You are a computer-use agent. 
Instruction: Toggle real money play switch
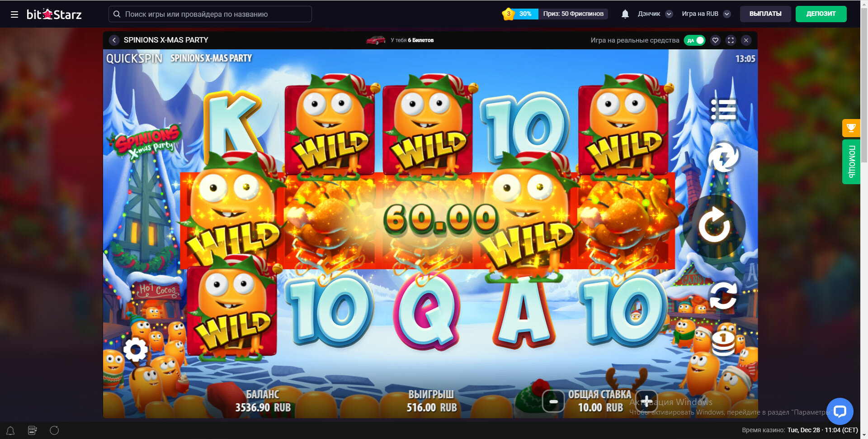pos(694,40)
